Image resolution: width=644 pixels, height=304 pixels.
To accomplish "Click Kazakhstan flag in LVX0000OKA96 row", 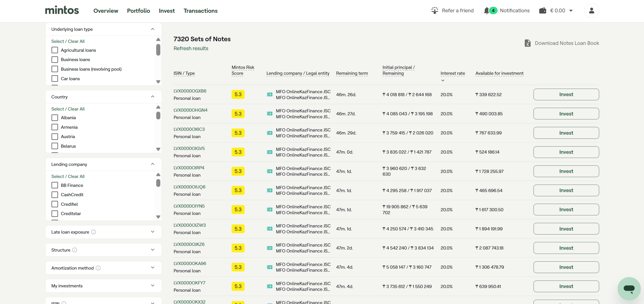I will point(269,267).
